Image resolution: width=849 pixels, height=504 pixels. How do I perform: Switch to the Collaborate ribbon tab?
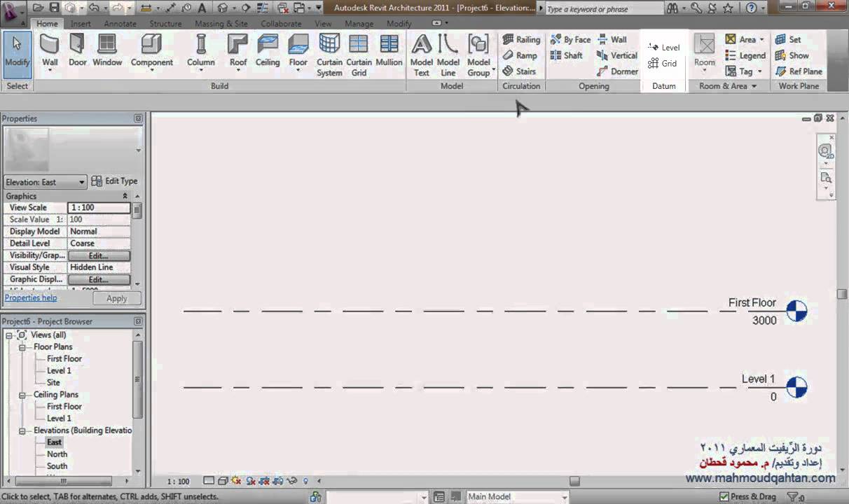tap(281, 24)
